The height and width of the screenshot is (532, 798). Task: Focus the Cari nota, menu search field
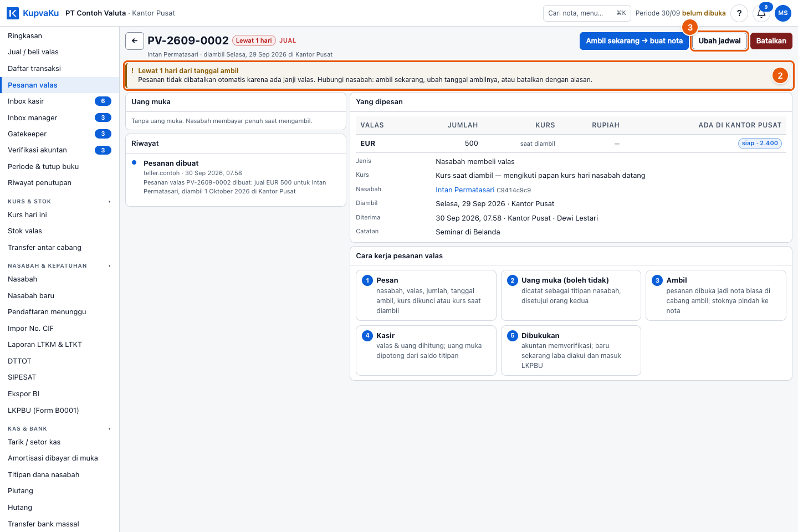click(587, 13)
